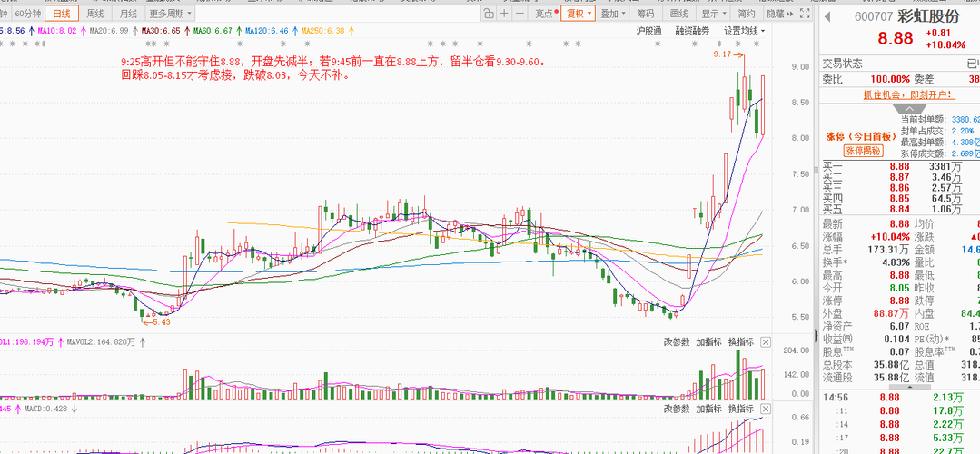Click the lock icon in chart toolbar
The width and height of the screenshot is (980, 454).
pyautogui.click(x=489, y=14)
